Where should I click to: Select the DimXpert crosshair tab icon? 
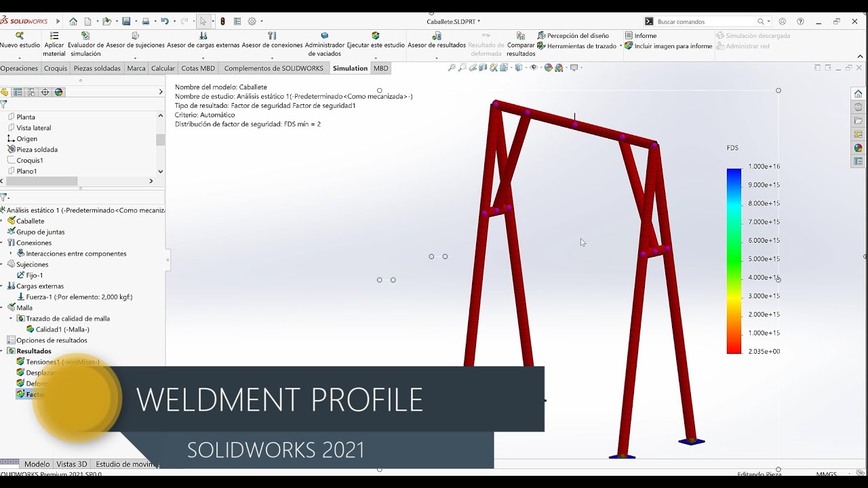(x=45, y=92)
